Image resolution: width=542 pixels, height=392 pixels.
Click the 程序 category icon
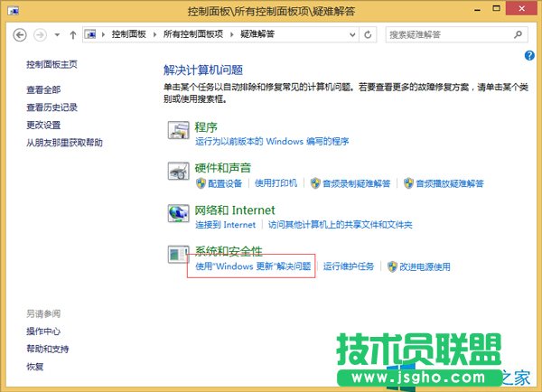[178, 130]
